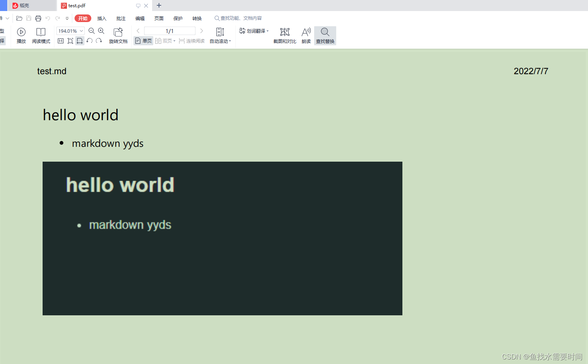Start 朗读 read aloud
The height and width of the screenshot is (364, 588).
[306, 36]
